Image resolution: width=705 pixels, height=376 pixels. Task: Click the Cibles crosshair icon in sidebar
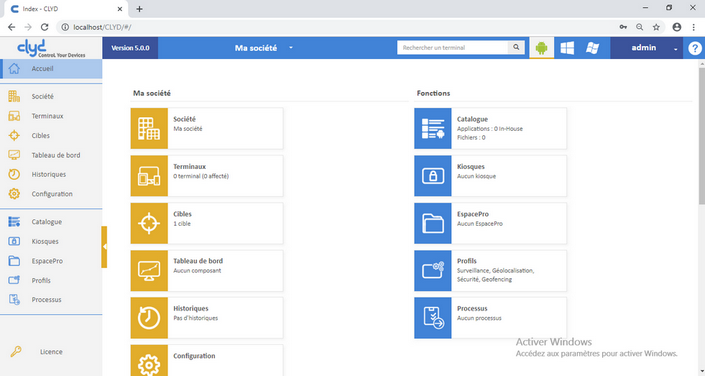click(14, 135)
